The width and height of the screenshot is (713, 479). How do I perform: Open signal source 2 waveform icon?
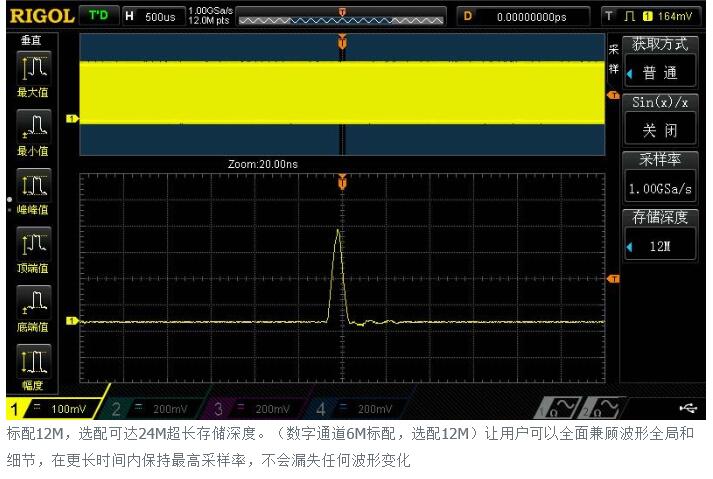[605, 407]
